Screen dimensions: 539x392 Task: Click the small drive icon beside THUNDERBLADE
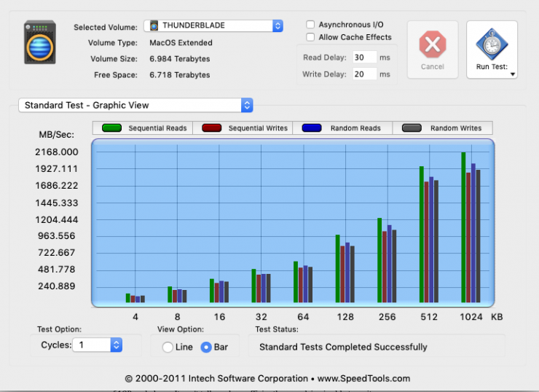[154, 26]
